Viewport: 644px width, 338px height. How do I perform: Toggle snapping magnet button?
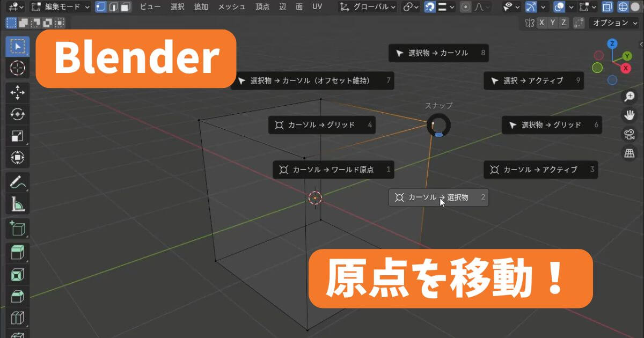430,7
